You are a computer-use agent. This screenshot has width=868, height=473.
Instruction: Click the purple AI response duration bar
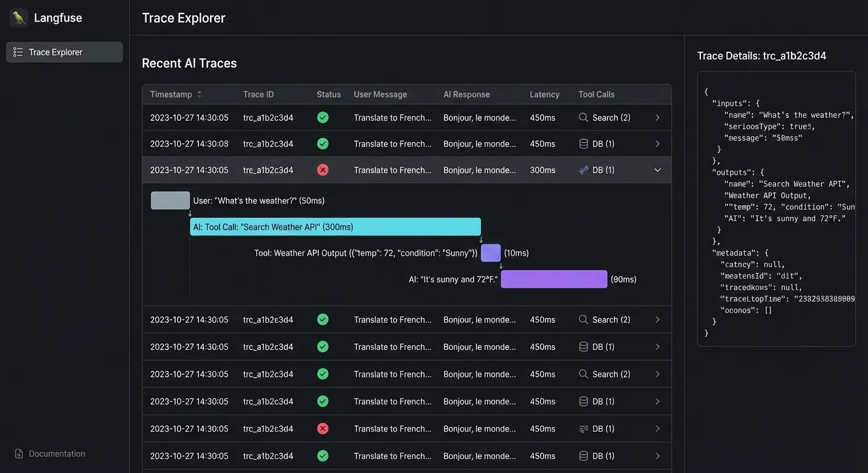pos(554,279)
